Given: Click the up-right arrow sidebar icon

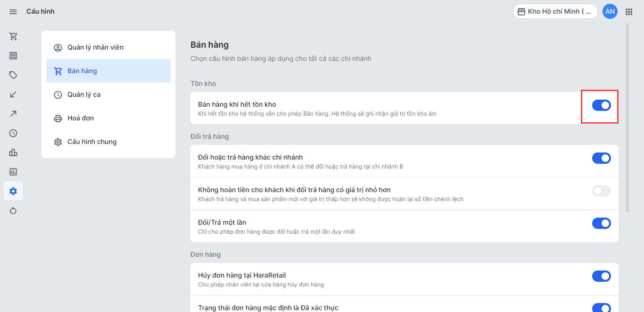Looking at the screenshot, I should [x=13, y=114].
